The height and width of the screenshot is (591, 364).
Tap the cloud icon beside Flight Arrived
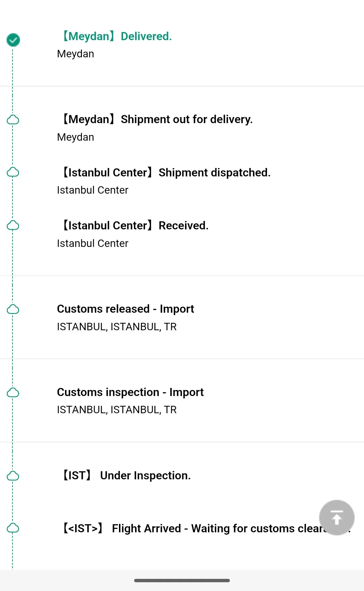(x=13, y=528)
